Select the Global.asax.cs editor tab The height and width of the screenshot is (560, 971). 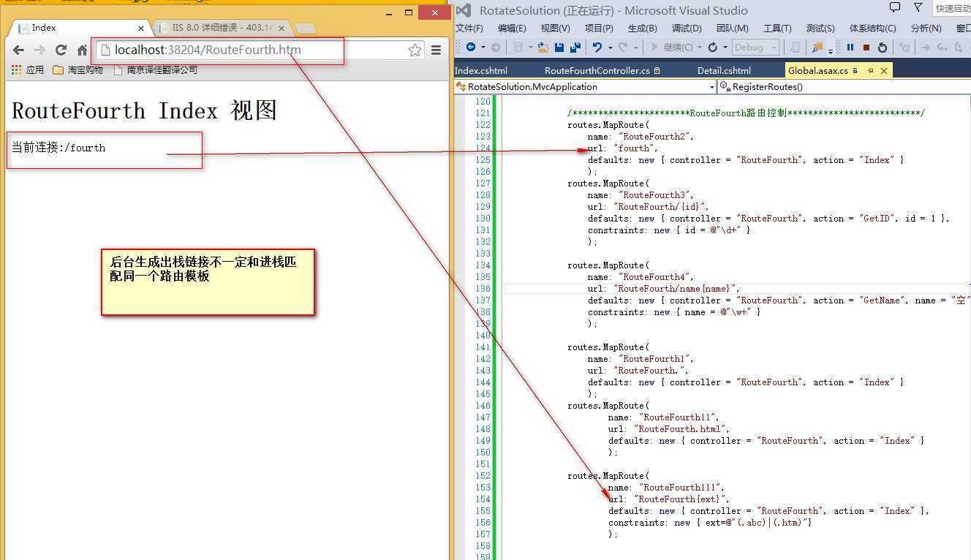(817, 71)
